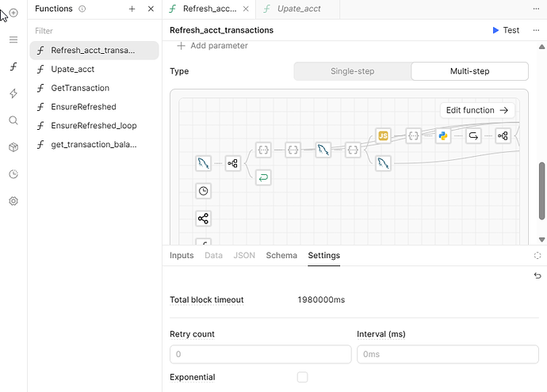Click the Edit function button
547x392 pixels.
pyautogui.click(x=477, y=111)
